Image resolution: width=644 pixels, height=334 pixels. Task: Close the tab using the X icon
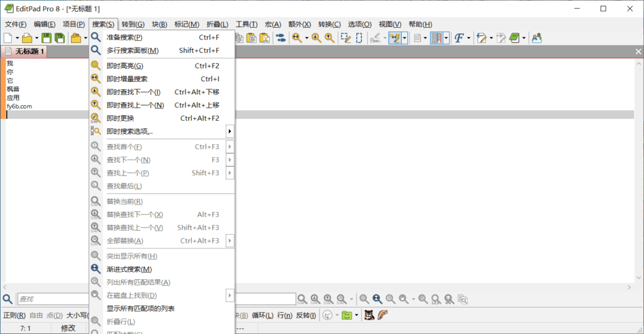(x=638, y=51)
